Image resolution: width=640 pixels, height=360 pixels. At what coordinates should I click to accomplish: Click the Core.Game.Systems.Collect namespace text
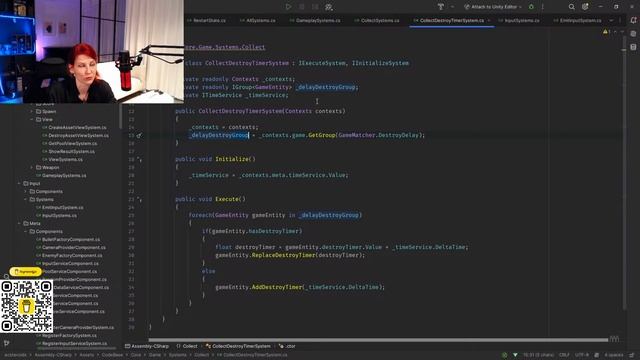point(224,47)
